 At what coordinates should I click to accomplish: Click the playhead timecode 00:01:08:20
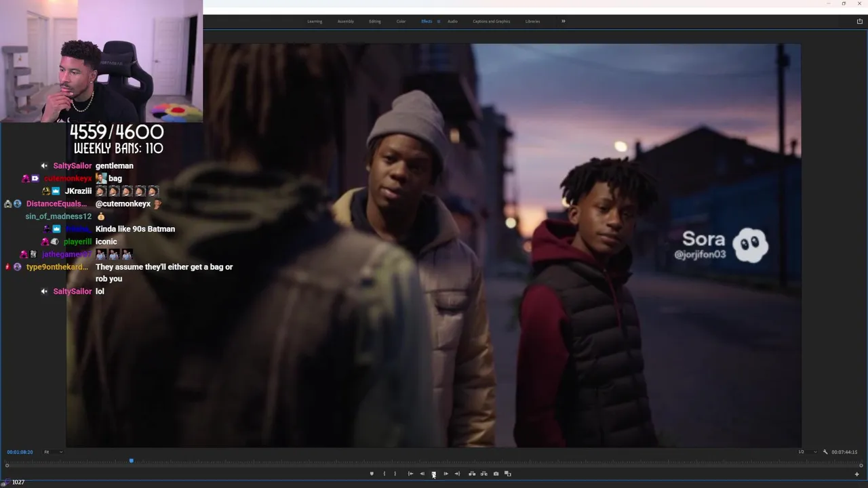[x=20, y=452]
